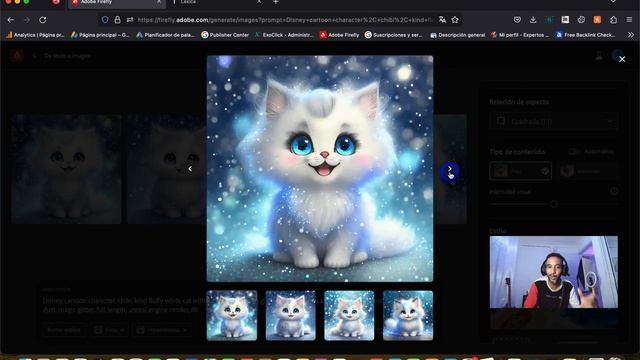Click the padlock site security icon
The image size is (640, 360).
pos(118,20)
